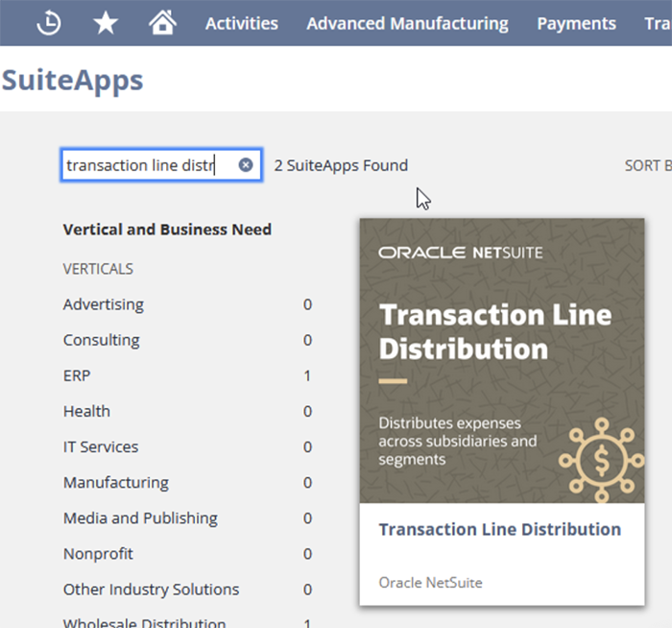Image resolution: width=672 pixels, height=628 pixels.
Task: Filter by IT Services vertical
Action: point(101,447)
